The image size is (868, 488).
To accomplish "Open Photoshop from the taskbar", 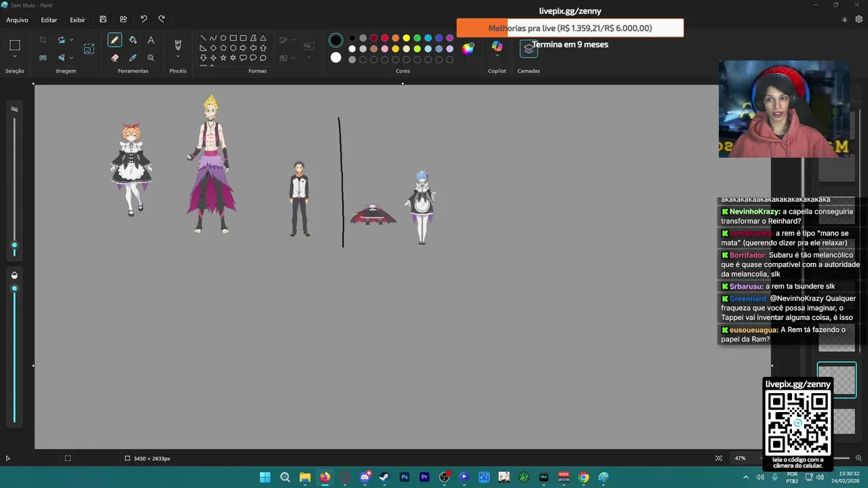I will (405, 477).
